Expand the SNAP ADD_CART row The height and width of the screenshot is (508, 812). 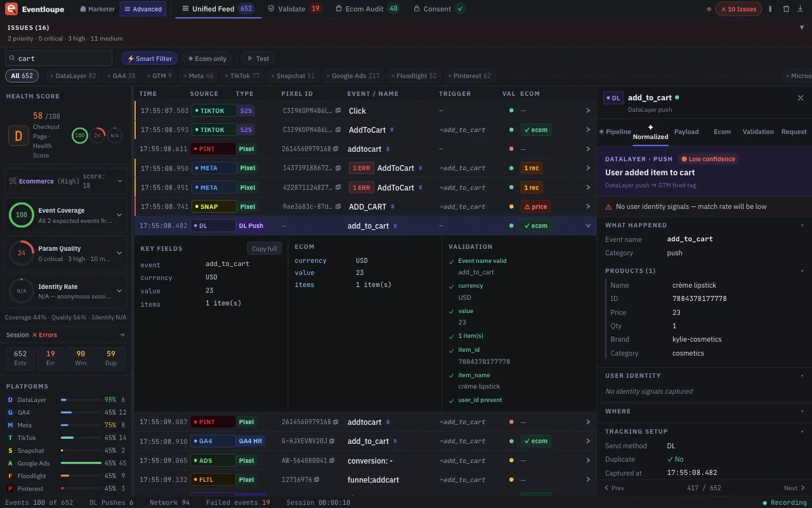pos(588,207)
